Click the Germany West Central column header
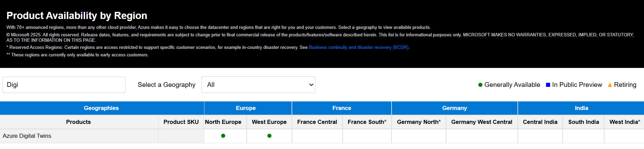Image resolution: width=644 pixels, height=149 pixels. click(482, 122)
